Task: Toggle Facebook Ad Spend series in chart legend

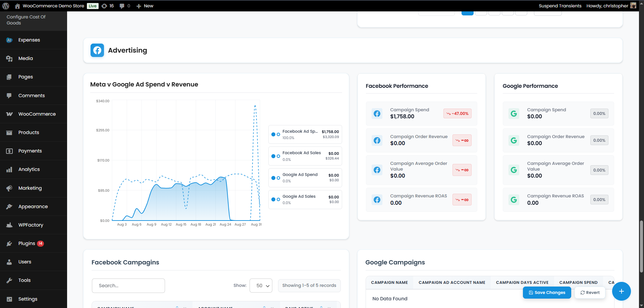Action: point(305,134)
